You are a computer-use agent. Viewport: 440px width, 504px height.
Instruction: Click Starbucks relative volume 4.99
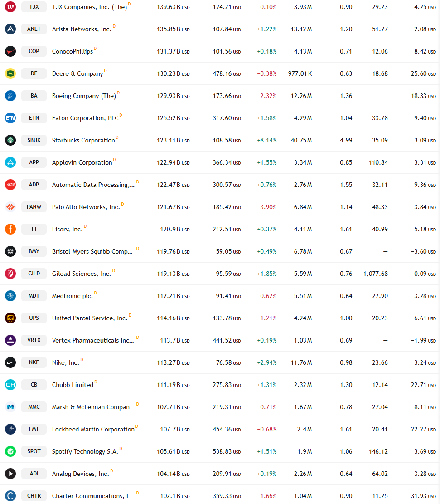coord(346,141)
